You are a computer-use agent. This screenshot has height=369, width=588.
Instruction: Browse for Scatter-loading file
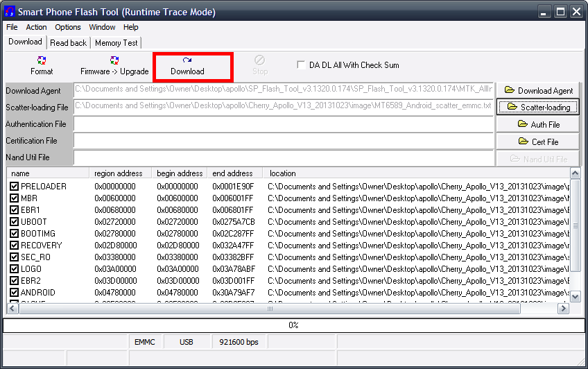point(538,107)
